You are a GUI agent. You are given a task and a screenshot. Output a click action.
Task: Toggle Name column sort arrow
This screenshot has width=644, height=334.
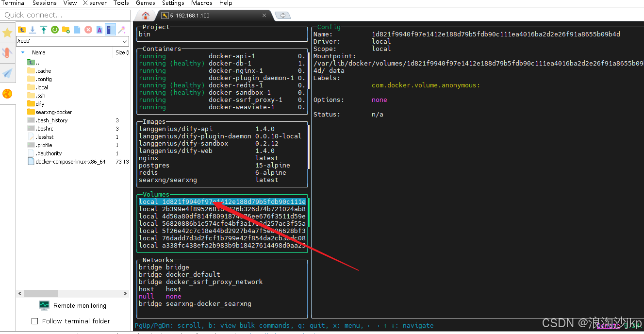[x=23, y=52]
